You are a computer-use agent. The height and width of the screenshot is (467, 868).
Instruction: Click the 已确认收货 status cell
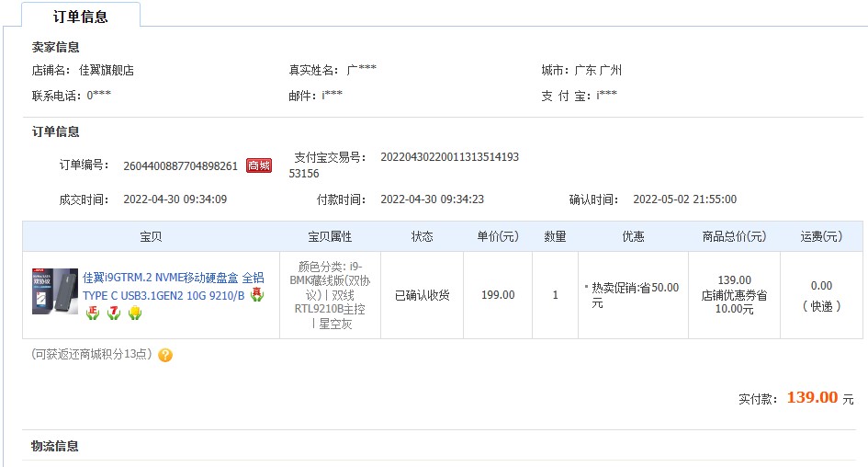pyautogui.click(x=422, y=295)
